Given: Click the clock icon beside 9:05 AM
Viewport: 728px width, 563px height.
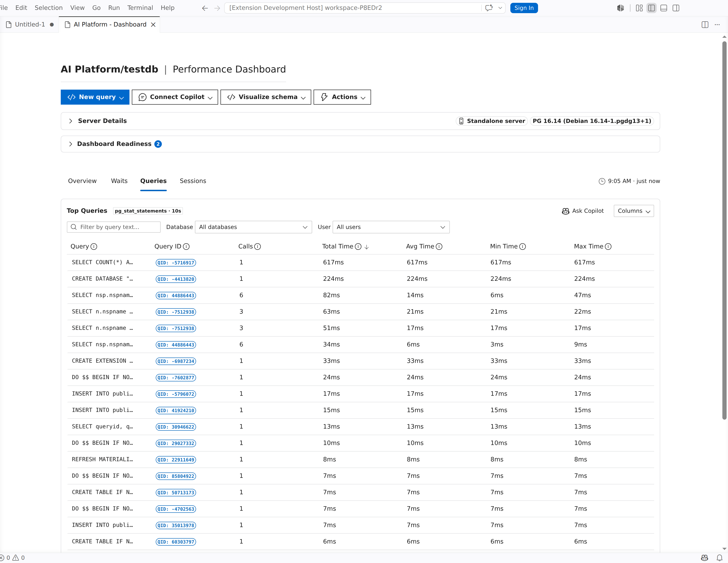Looking at the screenshot, I should (x=602, y=181).
